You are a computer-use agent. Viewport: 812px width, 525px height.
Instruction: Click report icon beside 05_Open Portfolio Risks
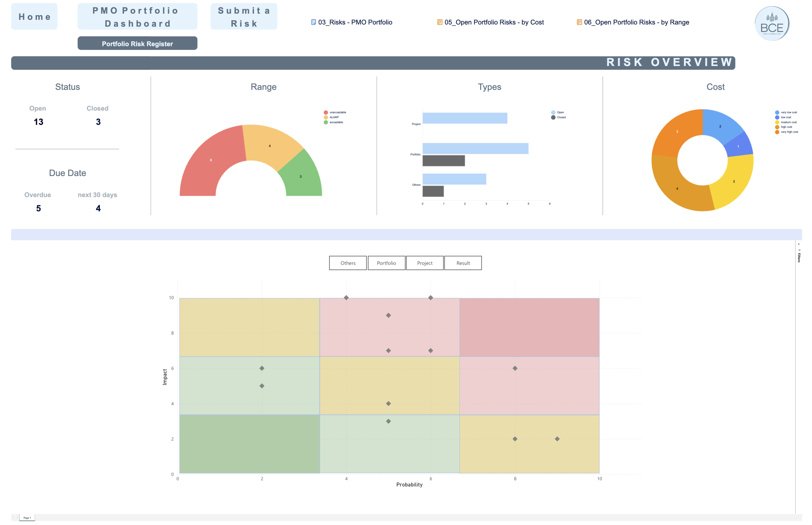(x=440, y=22)
